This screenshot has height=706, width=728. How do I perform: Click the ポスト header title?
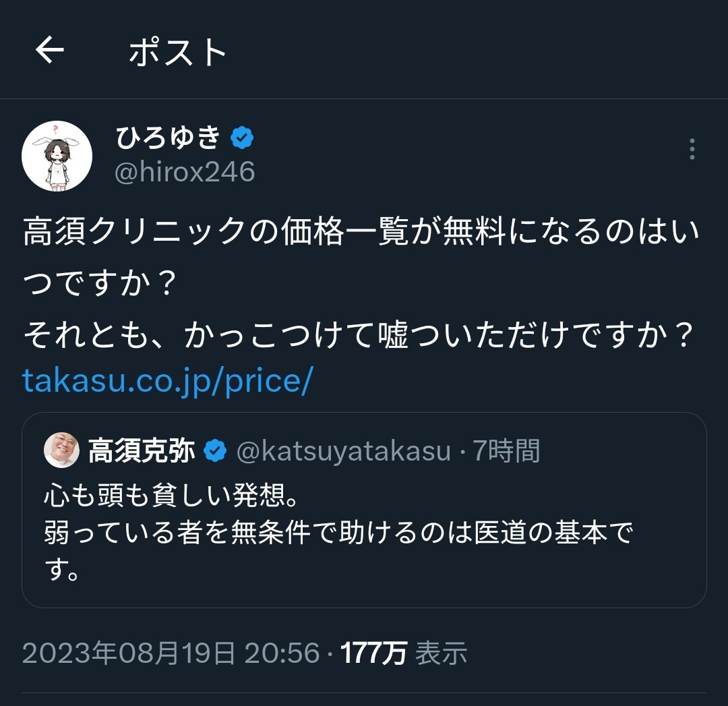[x=177, y=51]
